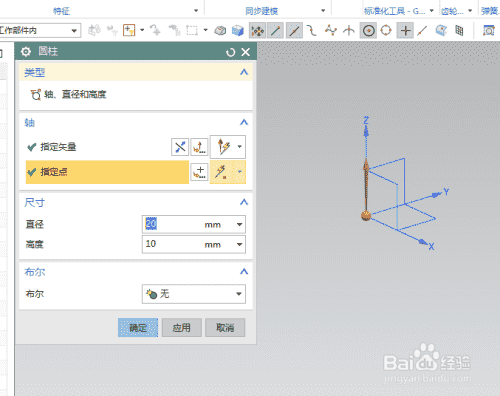Collapse the 类型 section
The image size is (500, 396).
click(x=244, y=72)
